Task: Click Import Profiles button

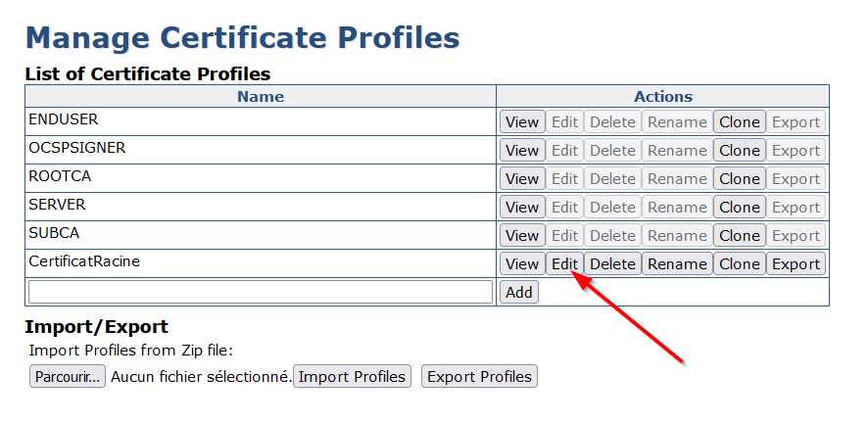Action: click(352, 377)
